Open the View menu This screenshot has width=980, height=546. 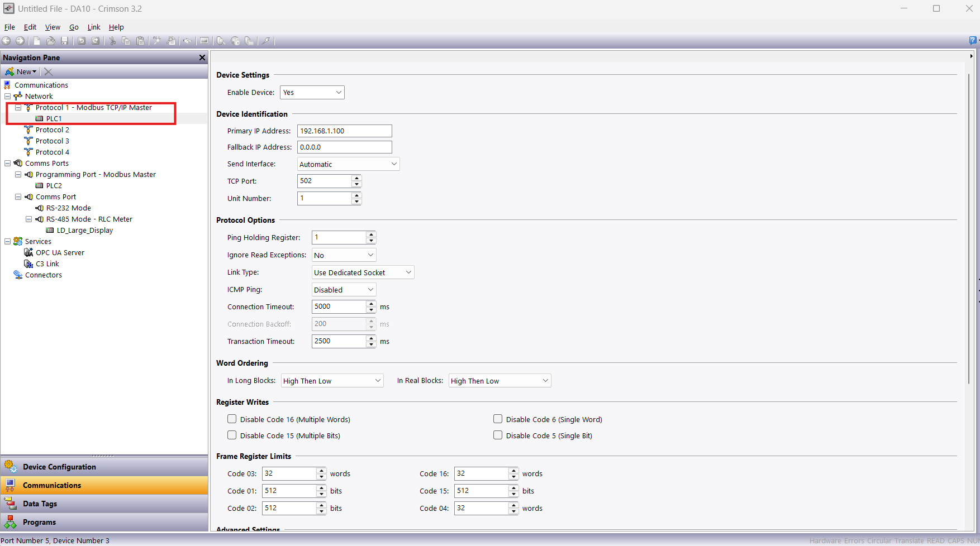point(53,27)
